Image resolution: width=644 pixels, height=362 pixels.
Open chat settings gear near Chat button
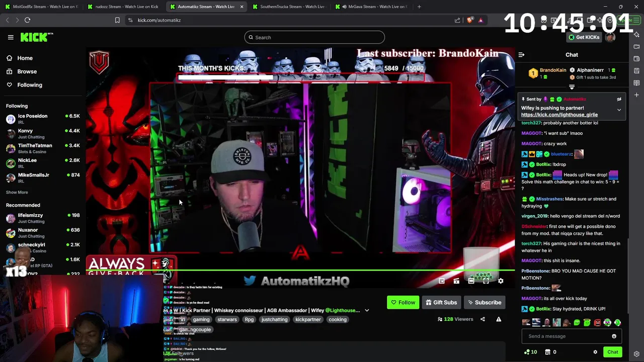(x=595, y=352)
